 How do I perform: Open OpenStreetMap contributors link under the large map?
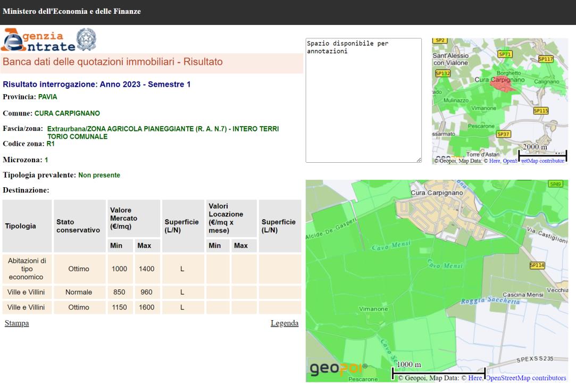(x=526, y=378)
